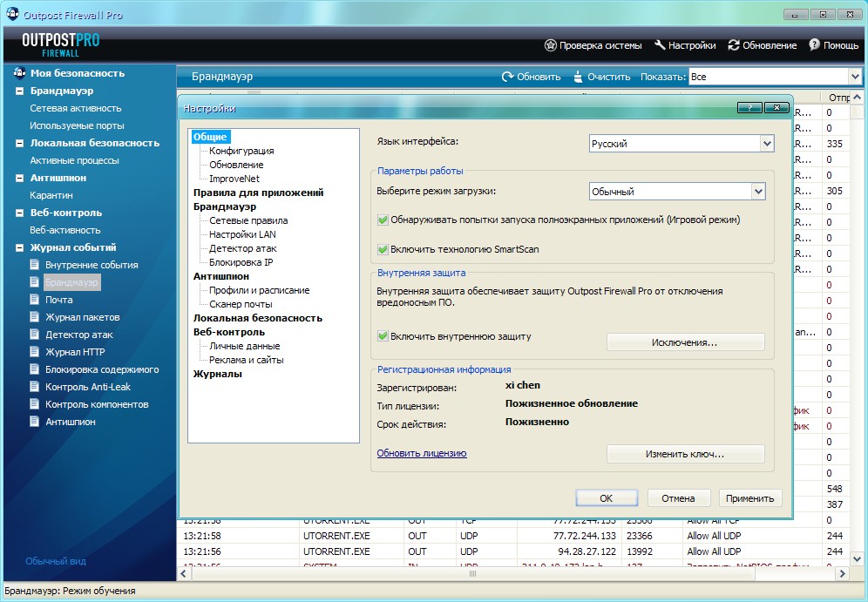Select Конфигурация in settings tree
868x602 pixels.
(241, 151)
